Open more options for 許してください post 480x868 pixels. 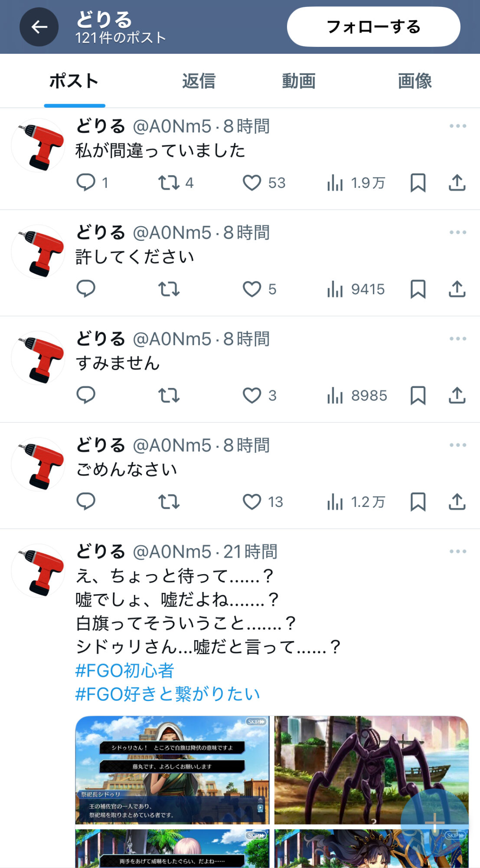[458, 233]
